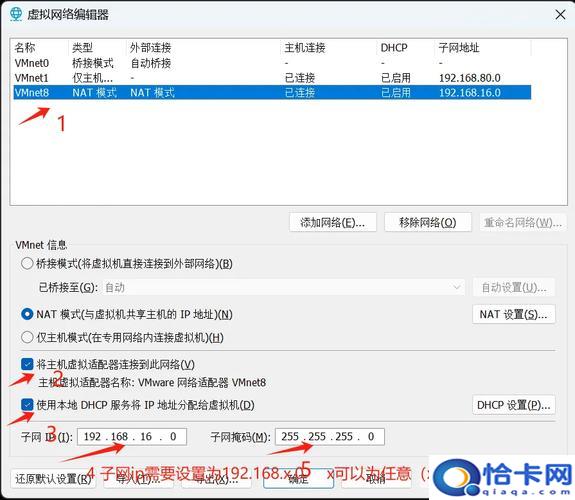575x500 pixels.
Task: Click the 添加网络(E) button
Action: coord(333,222)
